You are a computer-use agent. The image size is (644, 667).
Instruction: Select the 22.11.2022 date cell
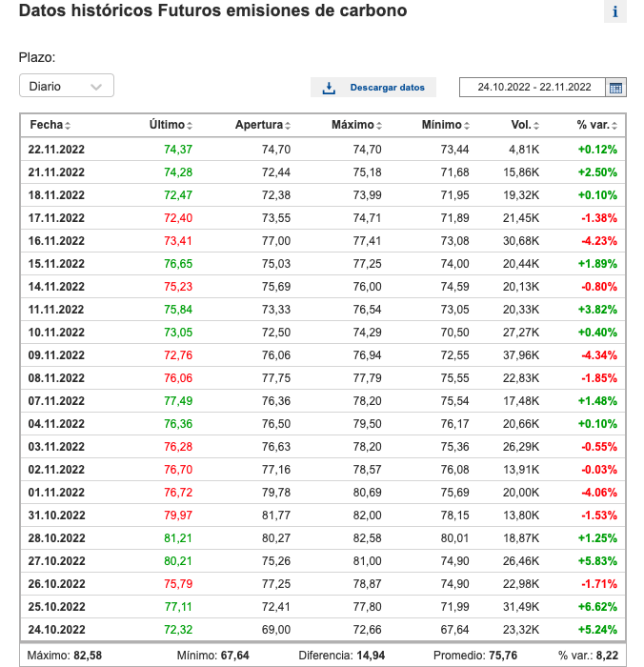(x=56, y=150)
